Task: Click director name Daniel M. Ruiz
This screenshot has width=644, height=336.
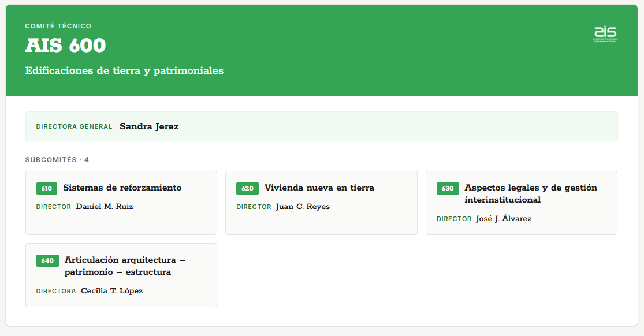Action: [x=105, y=207]
